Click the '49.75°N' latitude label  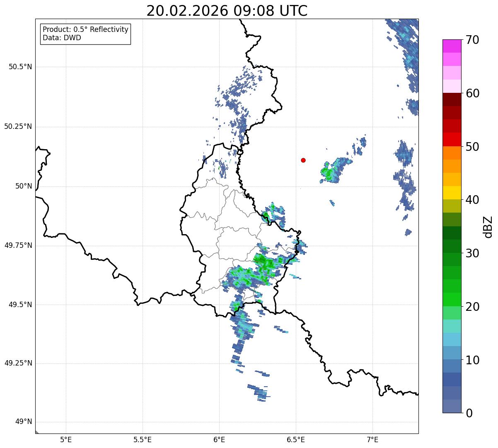(x=18, y=245)
